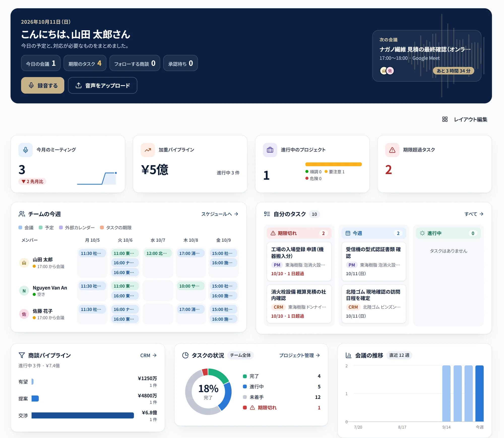Screen dimensions: 504x438
Task: Click the warning triangle icon on 期限超過タスク card
Action: point(392,150)
